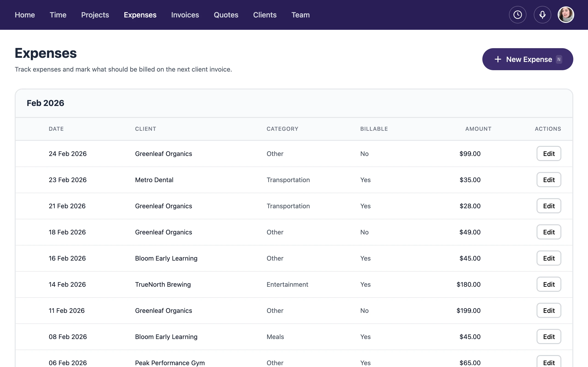Click the plus icon on New Expense
The image size is (588, 367).
pos(498,59)
